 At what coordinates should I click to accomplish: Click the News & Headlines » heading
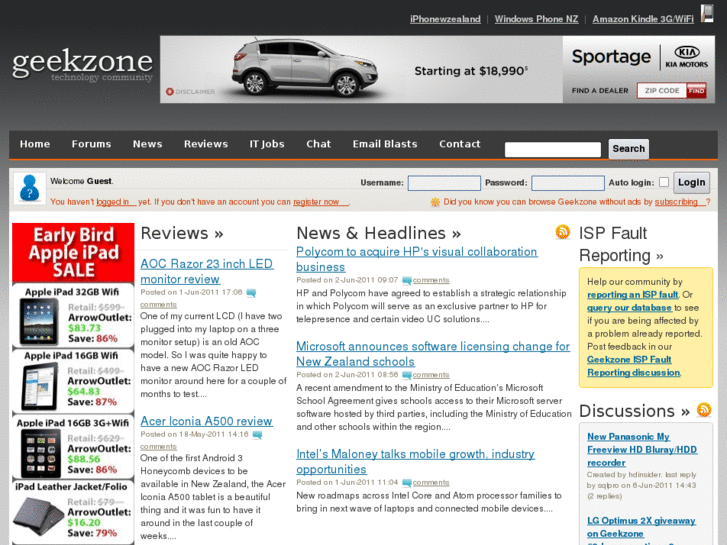[x=379, y=233]
